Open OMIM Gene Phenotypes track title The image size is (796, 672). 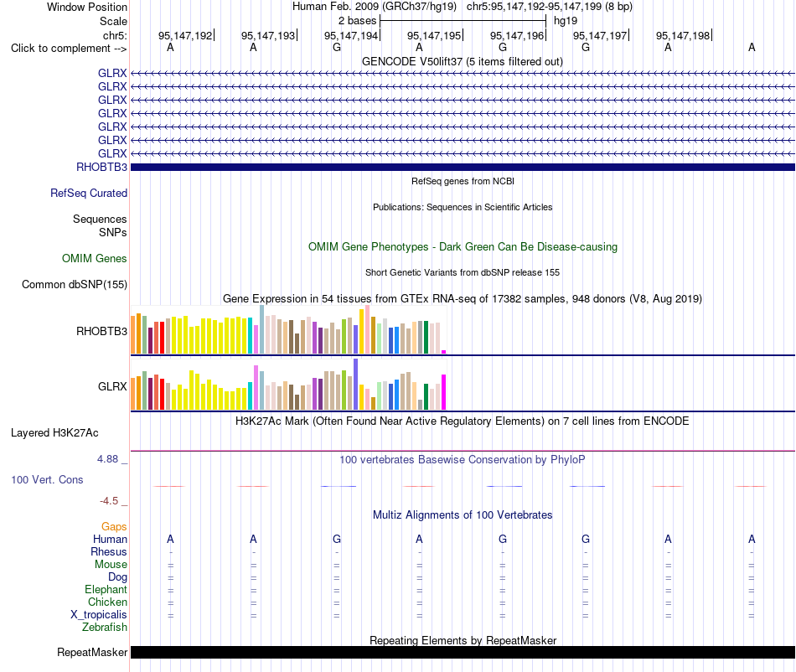click(463, 246)
